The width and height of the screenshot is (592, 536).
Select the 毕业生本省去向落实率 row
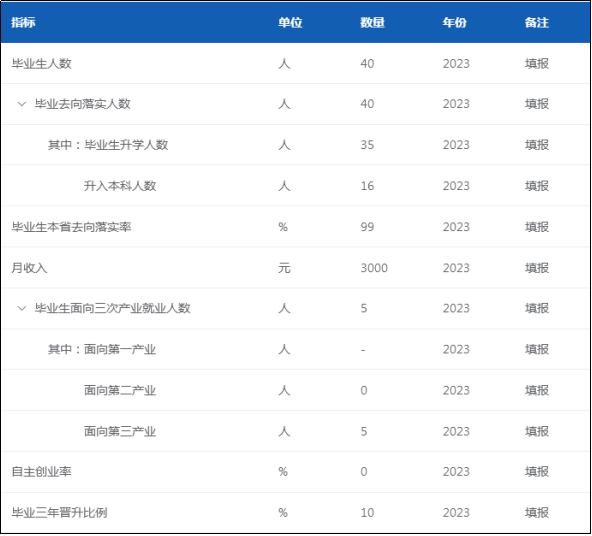(x=296, y=227)
